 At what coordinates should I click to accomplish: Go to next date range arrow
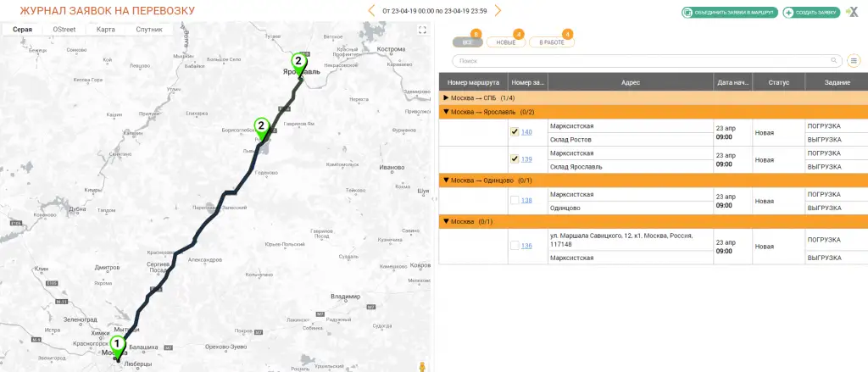pyautogui.click(x=498, y=11)
